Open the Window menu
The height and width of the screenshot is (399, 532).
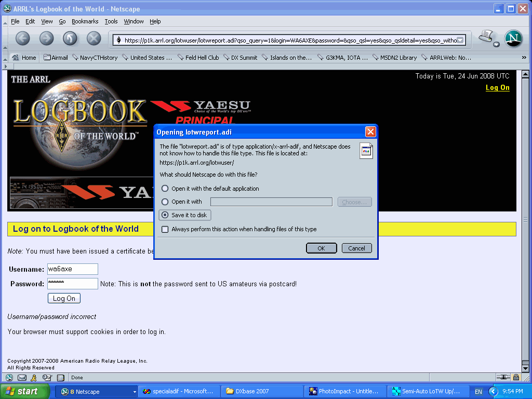134,21
